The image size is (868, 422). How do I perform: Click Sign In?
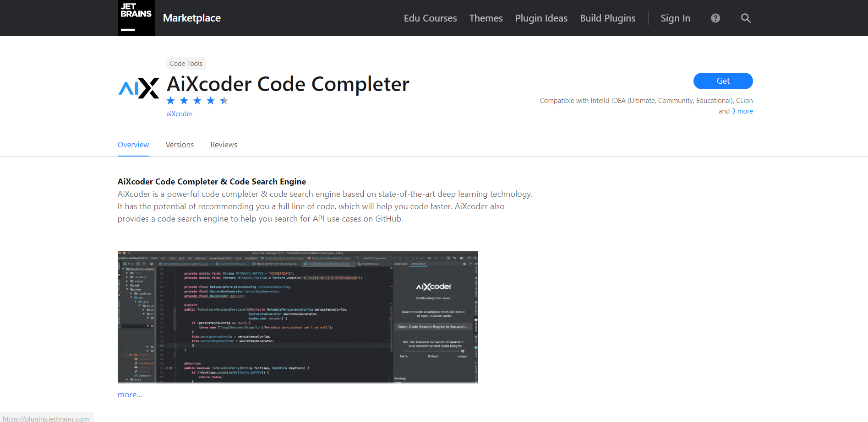675,18
